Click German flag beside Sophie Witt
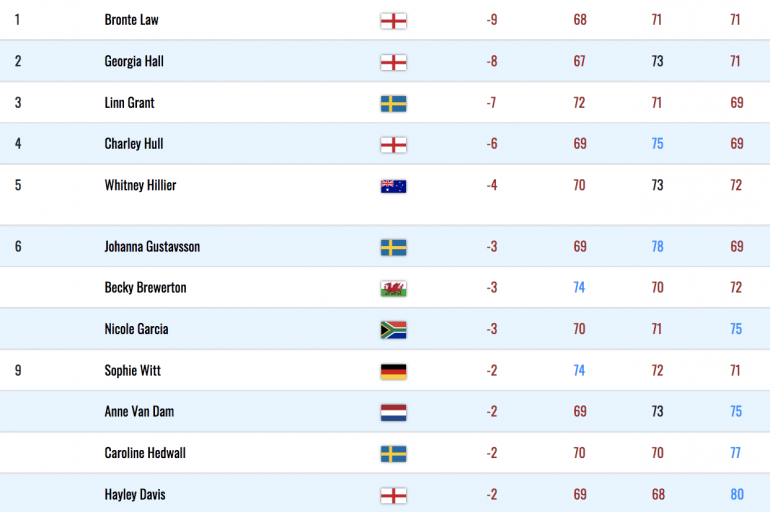This screenshot has width=770, height=512. pos(393,372)
